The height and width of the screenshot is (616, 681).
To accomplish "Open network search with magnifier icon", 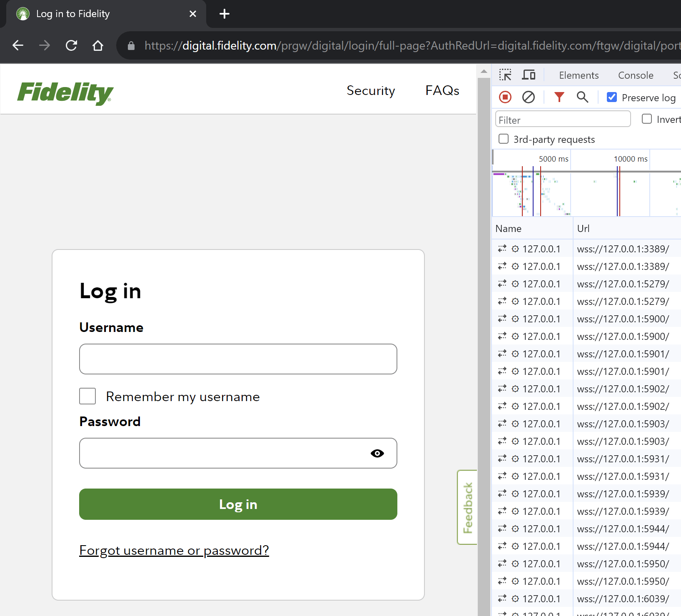I will [582, 97].
